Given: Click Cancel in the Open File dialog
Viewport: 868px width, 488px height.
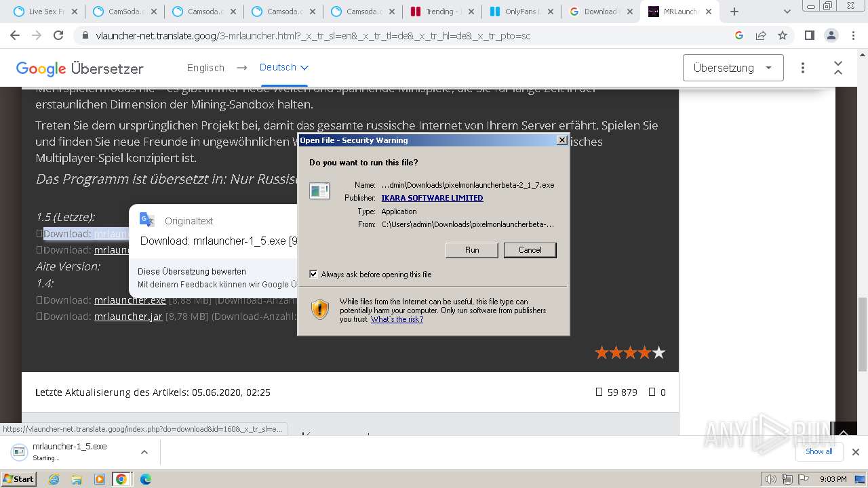Looking at the screenshot, I should coord(530,250).
